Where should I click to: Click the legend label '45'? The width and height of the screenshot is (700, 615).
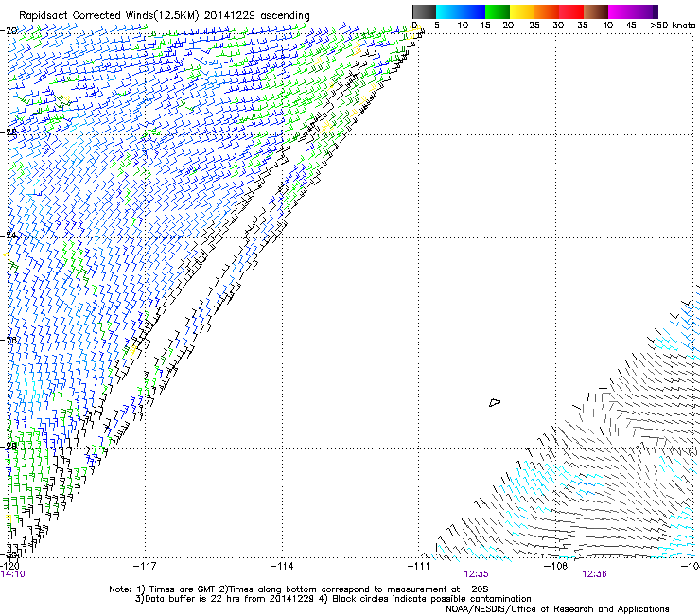tap(631, 25)
